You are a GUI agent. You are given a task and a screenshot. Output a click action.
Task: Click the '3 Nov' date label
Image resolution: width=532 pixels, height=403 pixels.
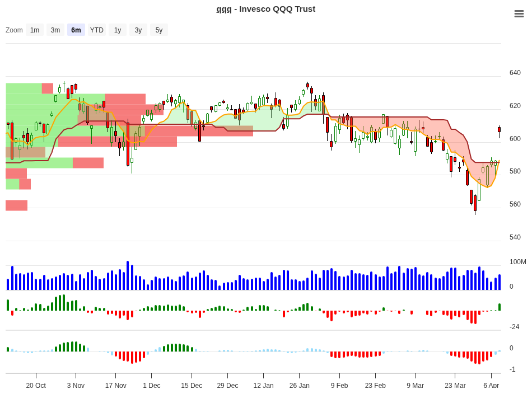[x=76, y=385]
